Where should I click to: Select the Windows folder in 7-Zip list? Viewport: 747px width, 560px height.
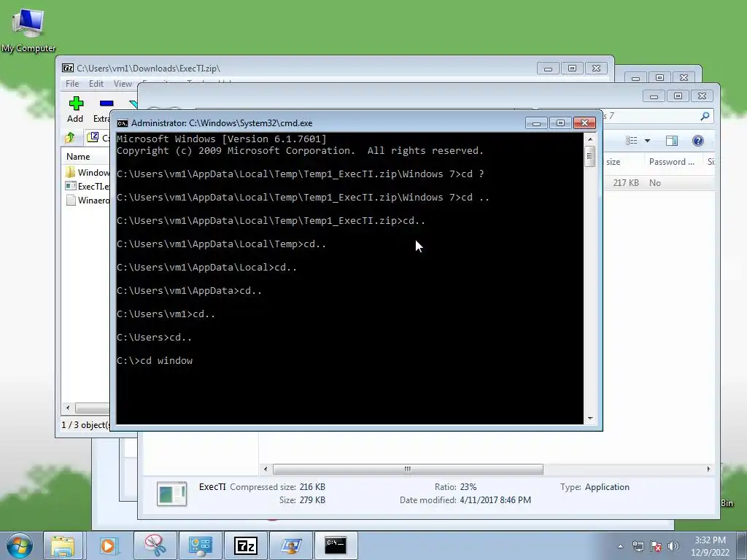(x=88, y=172)
